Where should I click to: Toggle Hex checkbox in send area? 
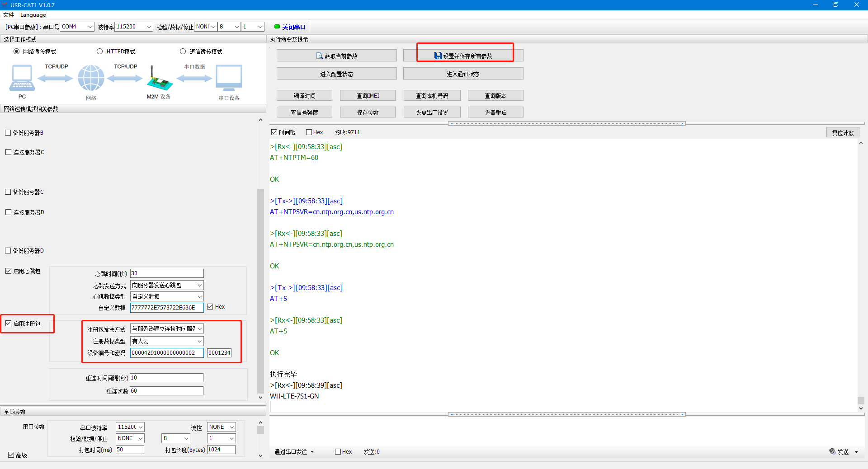338,451
